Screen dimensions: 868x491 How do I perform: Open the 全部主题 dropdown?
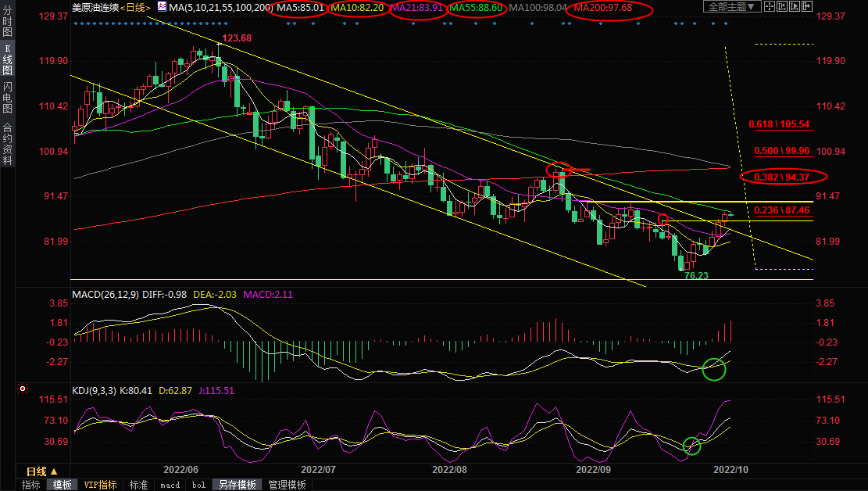coord(731,7)
